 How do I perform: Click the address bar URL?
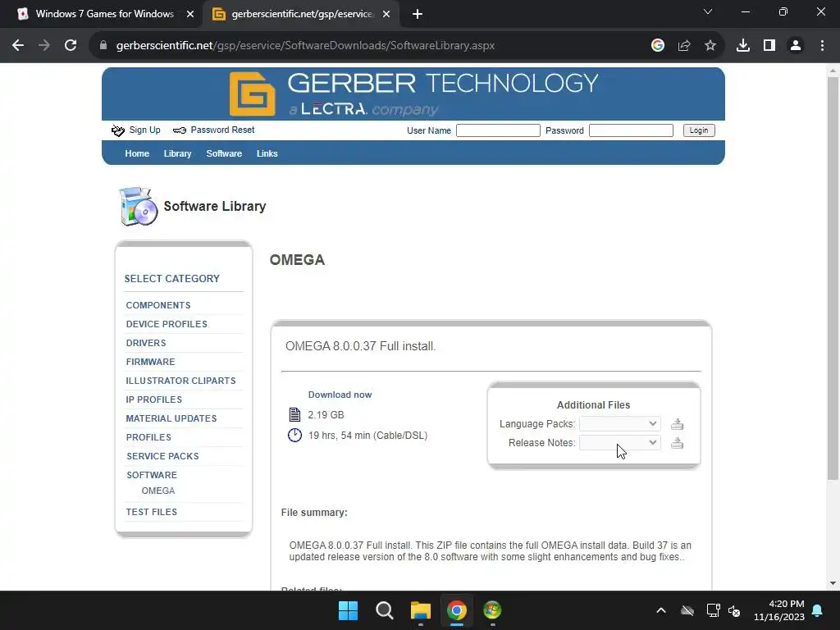coord(305,46)
